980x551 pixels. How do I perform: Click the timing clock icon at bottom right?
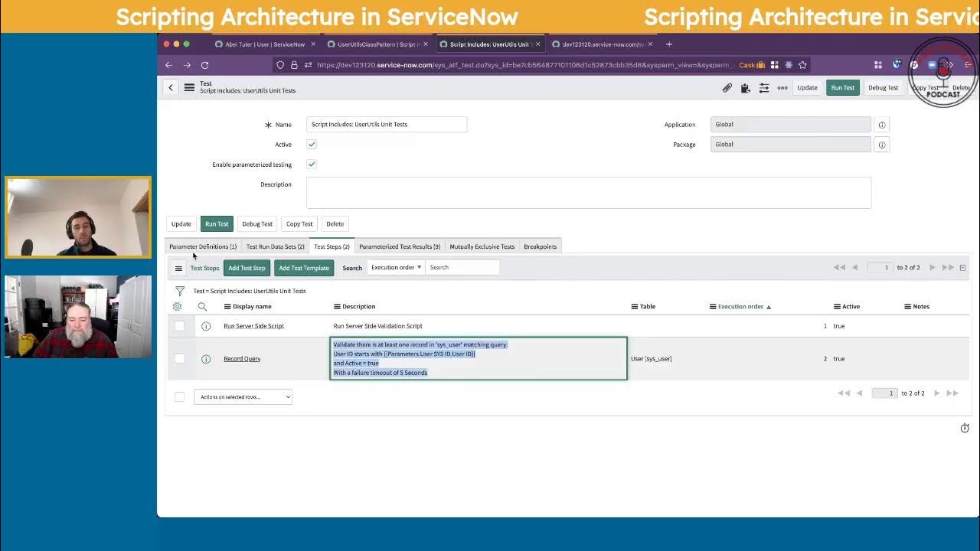coord(965,428)
